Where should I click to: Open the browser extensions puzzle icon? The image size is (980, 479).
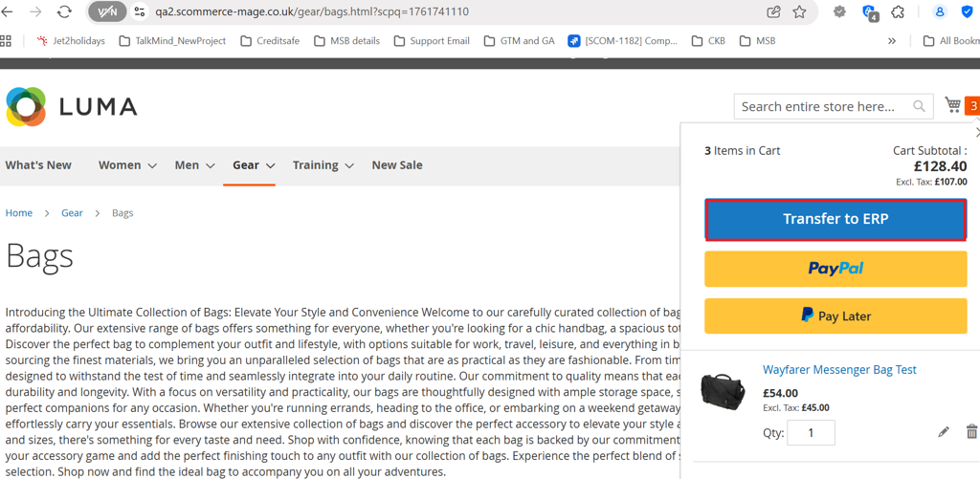pos(898,11)
